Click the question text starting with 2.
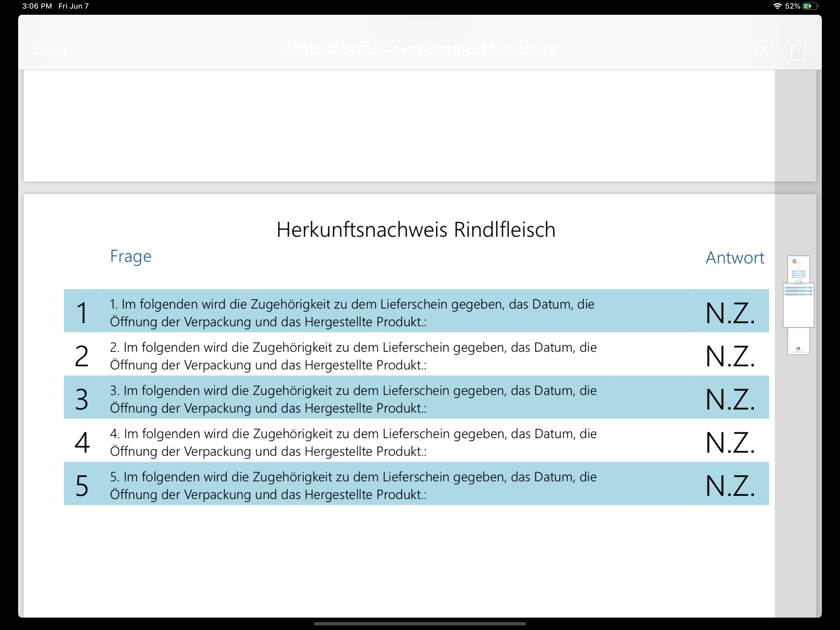Viewport: 840px width, 630px height. [x=353, y=356]
